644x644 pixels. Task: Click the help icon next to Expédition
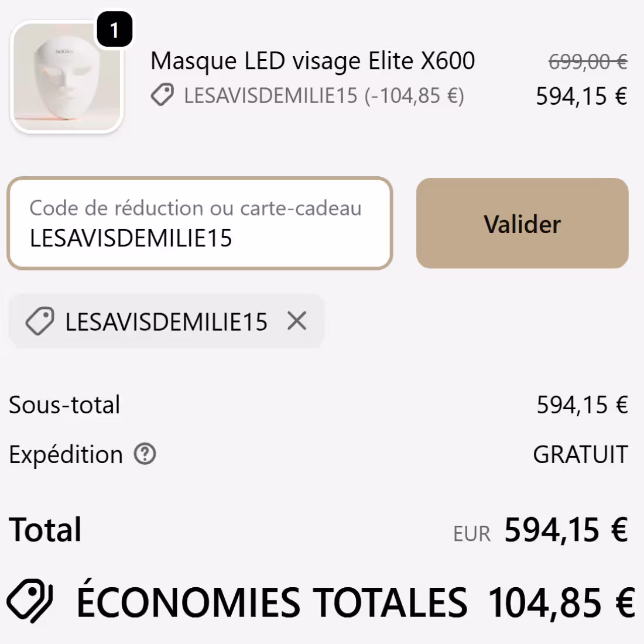pyautogui.click(x=145, y=454)
